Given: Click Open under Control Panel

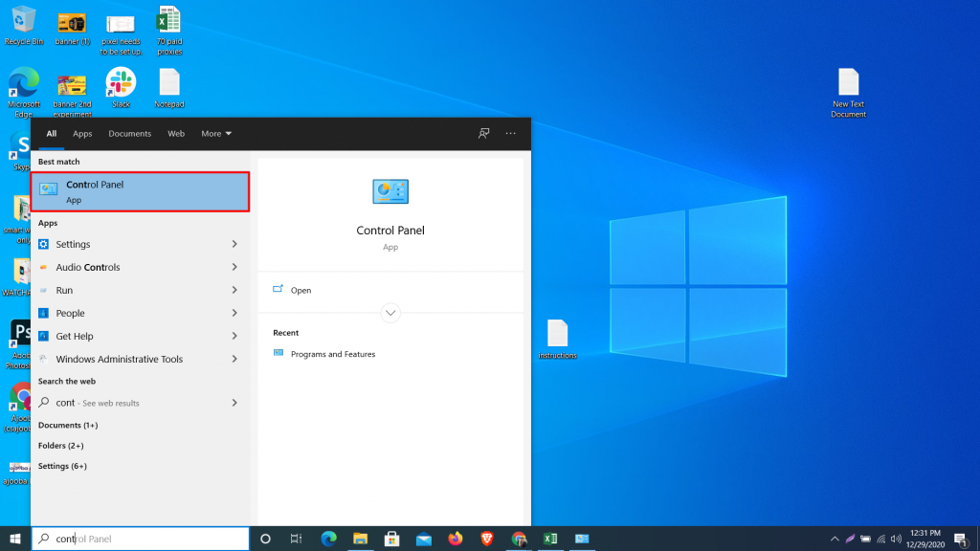Looking at the screenshot, I should click(301, 290).
